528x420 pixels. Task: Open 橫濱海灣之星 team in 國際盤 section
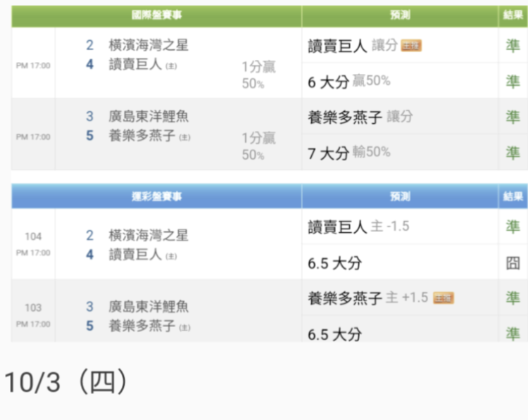[x=148, y=45]
